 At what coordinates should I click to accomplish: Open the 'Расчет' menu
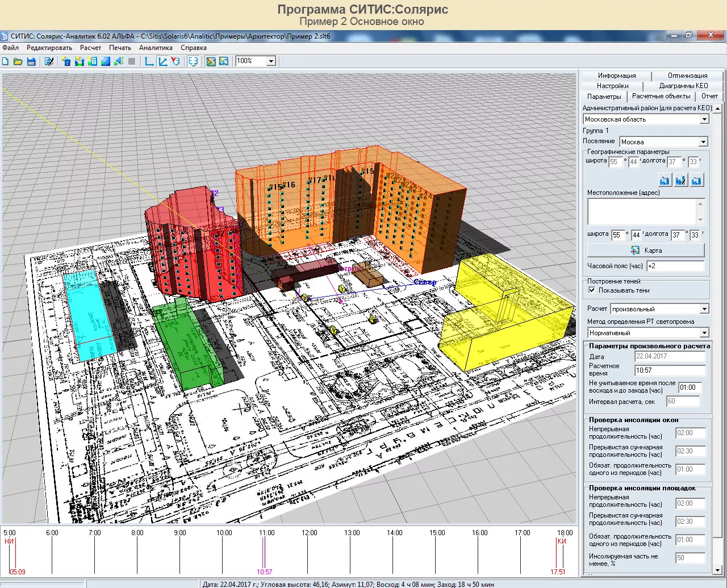tap(90, 48)
